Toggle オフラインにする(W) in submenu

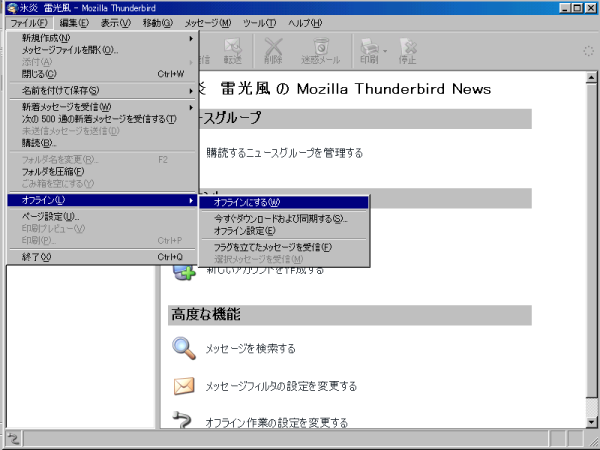tap(284, 202)
